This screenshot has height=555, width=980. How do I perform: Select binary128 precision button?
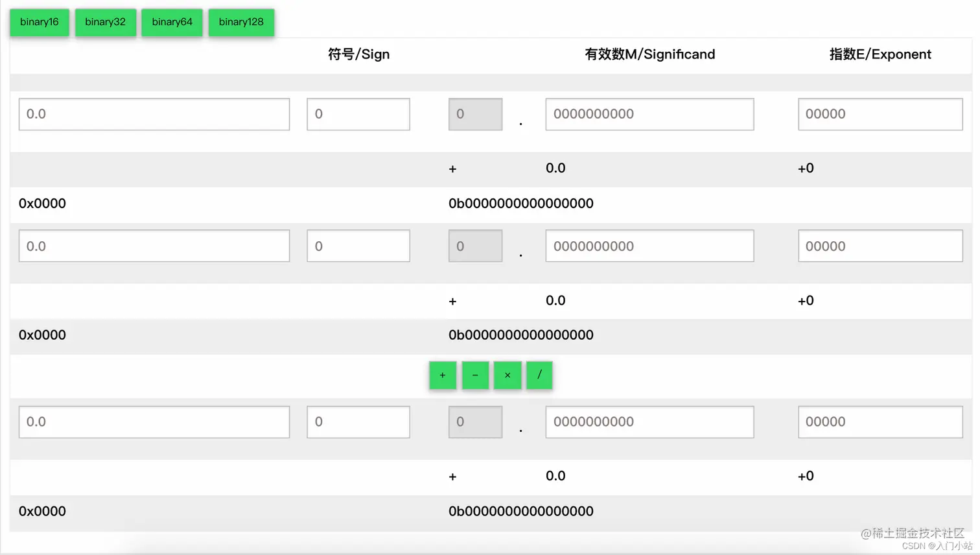241,22
